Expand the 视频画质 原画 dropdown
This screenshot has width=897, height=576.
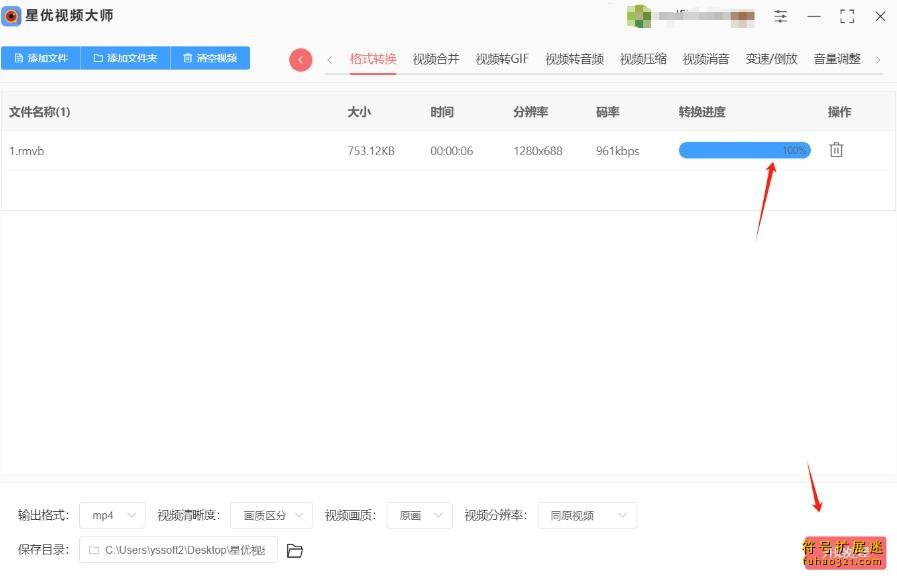419,516
